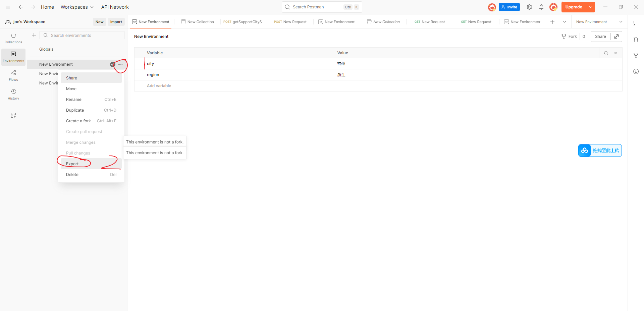Switch to POST getSupportCityS tab
The height and width of the screenshot is (311, 644).
(243, 22)
